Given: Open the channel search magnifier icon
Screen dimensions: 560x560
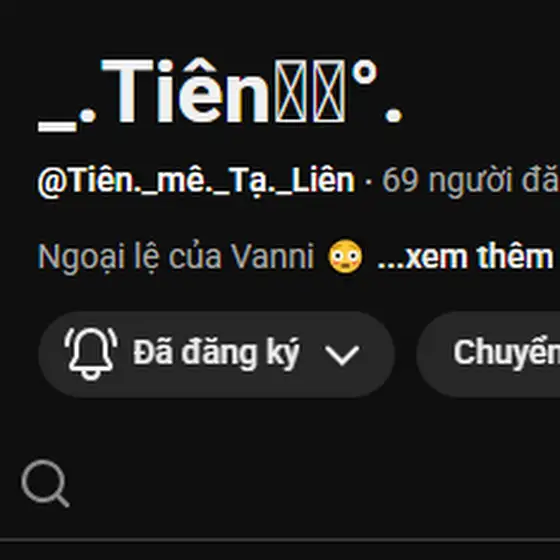Looking at the screenshot, I should [x=45, y=483].
